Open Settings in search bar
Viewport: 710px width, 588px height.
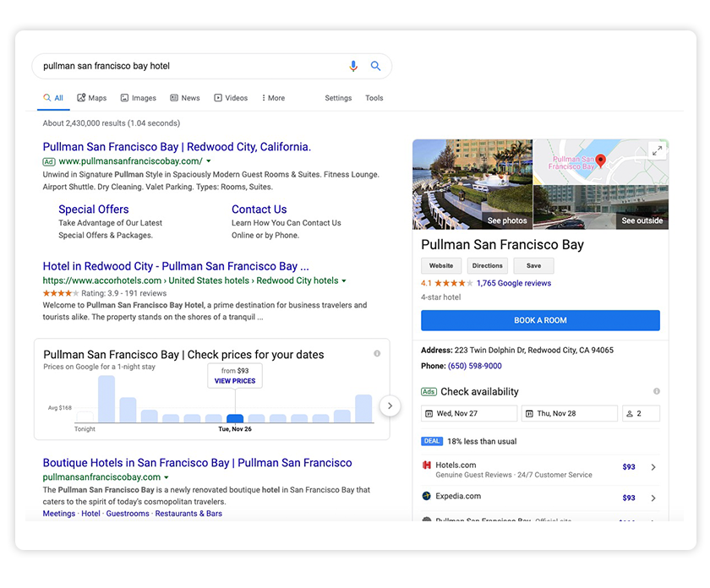coord(338,98)
